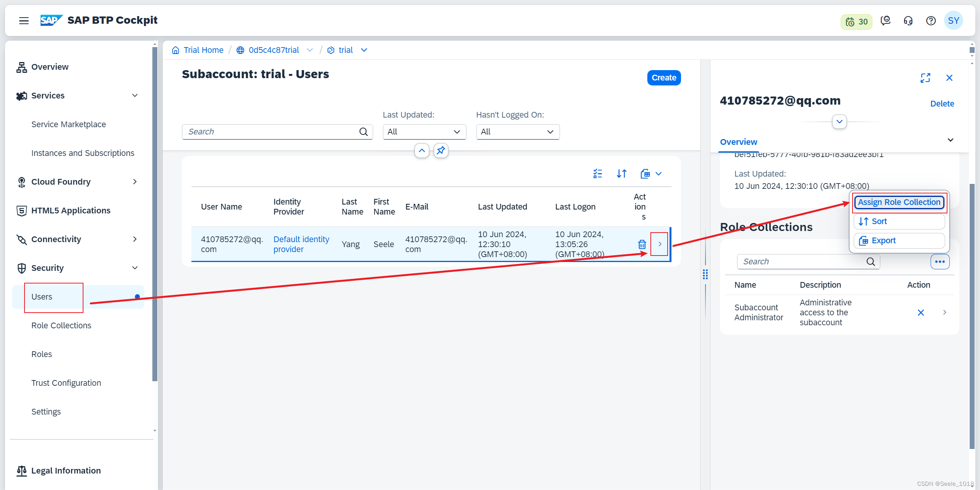Open the Default identity provider link
This screenshot has width=980, height=490.
pos(301,244)
